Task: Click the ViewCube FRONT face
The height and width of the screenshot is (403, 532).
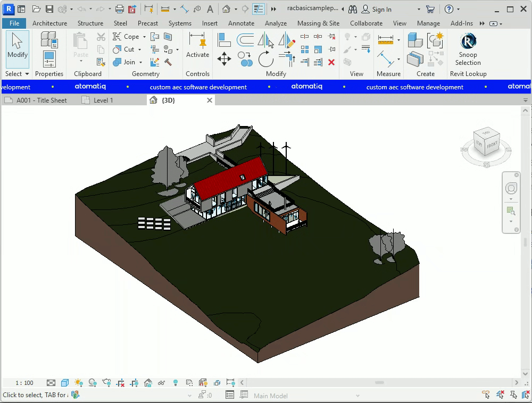Action: pyautogui.click(x=492, y=145)
